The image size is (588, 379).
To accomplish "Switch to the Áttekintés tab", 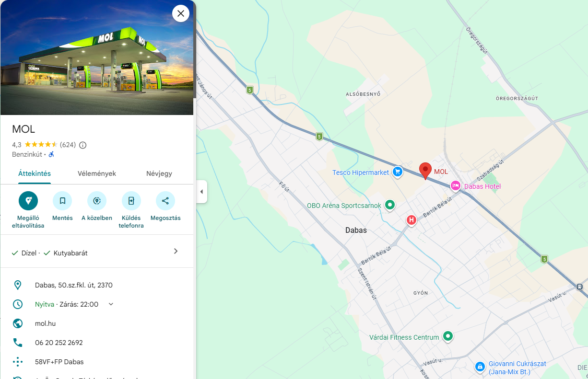I will (35, 173).
